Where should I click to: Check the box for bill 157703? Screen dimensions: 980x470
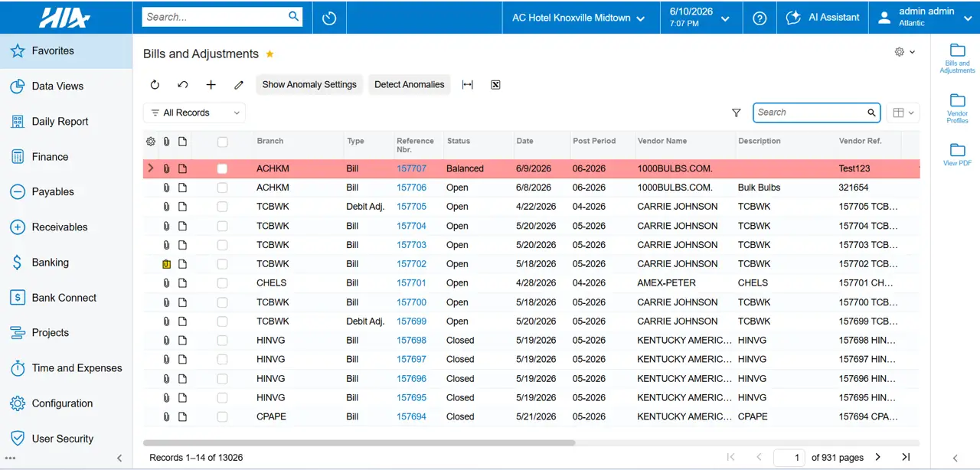coord(222,245)
